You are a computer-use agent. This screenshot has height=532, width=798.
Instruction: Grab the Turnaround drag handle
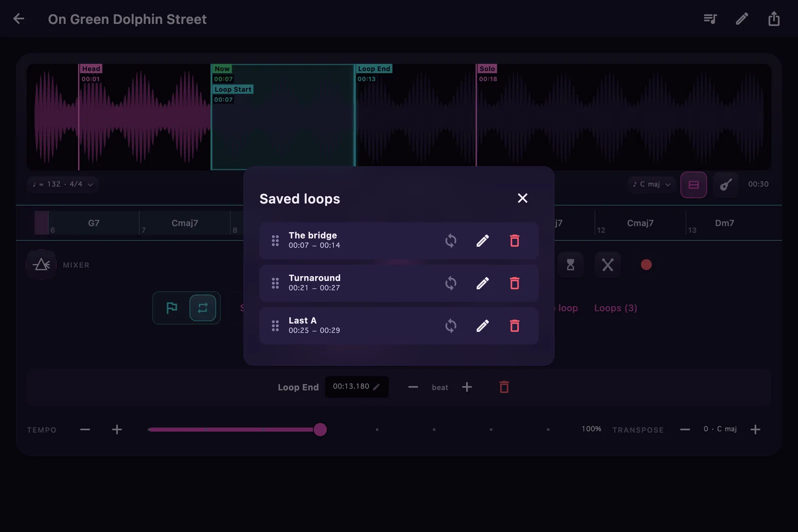[x=275, y=283]
